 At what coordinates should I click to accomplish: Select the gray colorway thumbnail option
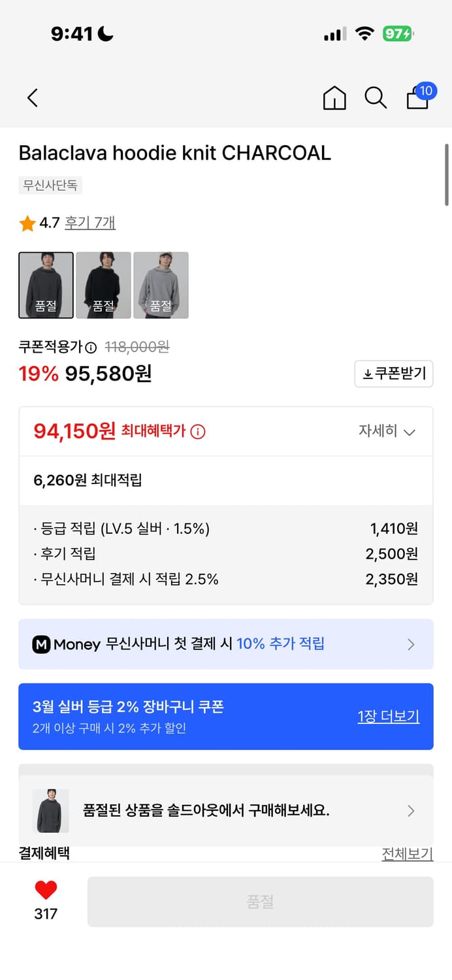tap(161, 284)
